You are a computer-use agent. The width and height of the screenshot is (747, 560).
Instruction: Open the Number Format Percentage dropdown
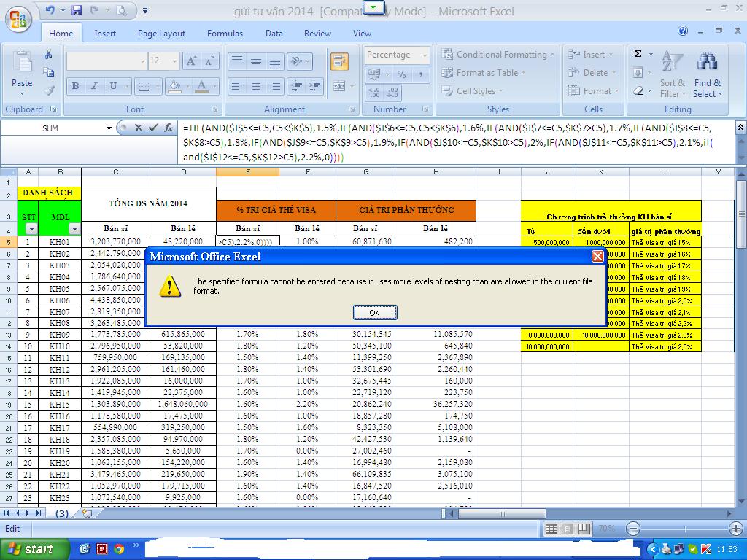click(424, 55)
